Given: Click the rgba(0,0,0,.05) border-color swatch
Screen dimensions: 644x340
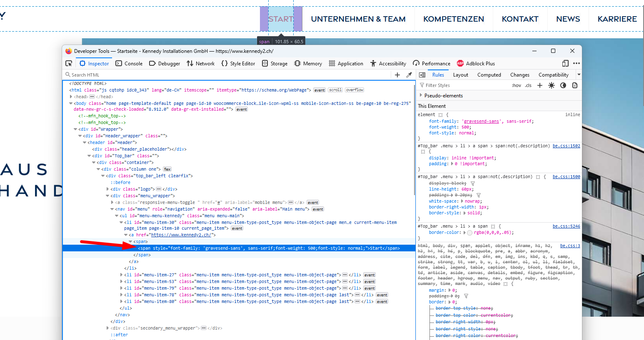Looking at the screenshot, I should pyautogui.click(x=470, y=233).
